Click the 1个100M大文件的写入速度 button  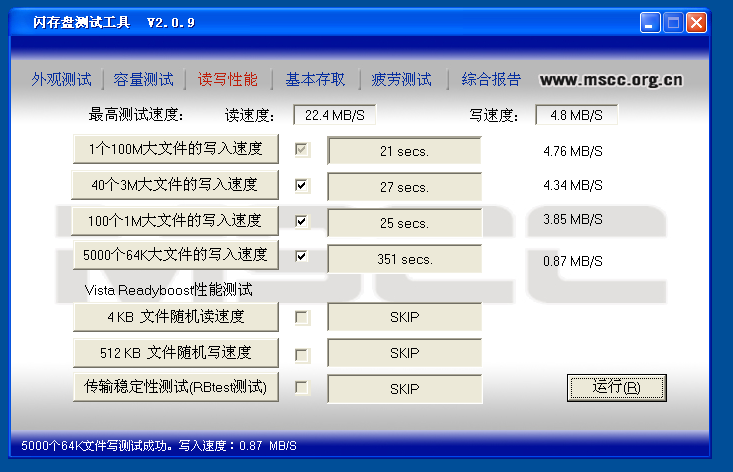click(x=176, y=149)
